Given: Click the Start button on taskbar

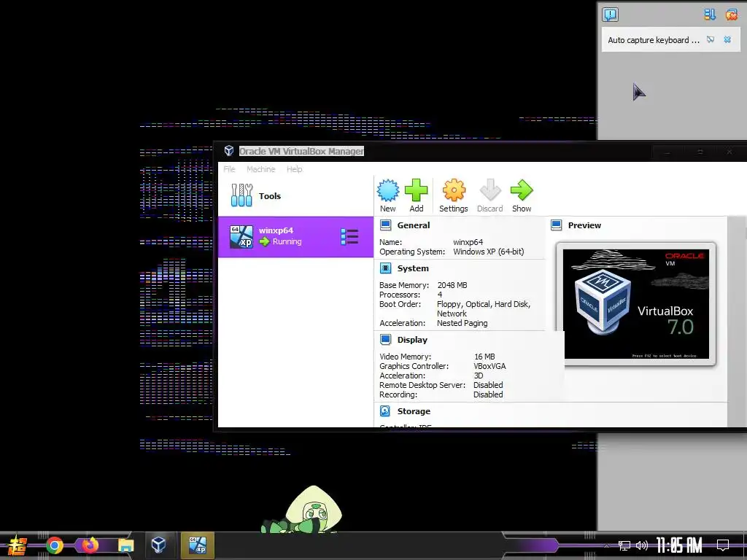Looking at the screenshot, I should click(x=17, y=545).
